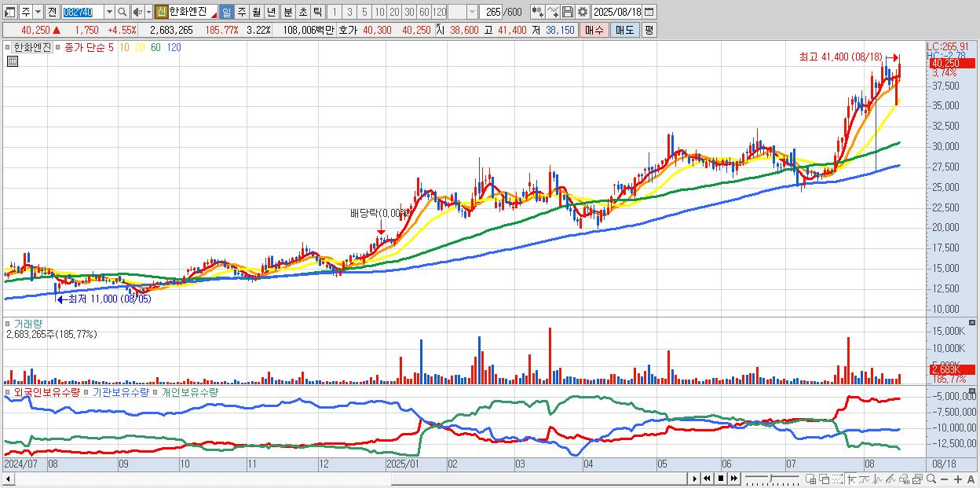980x488 pixels.
Task: Select the 초 (second) period button
Action: click(x=302, y=12)
